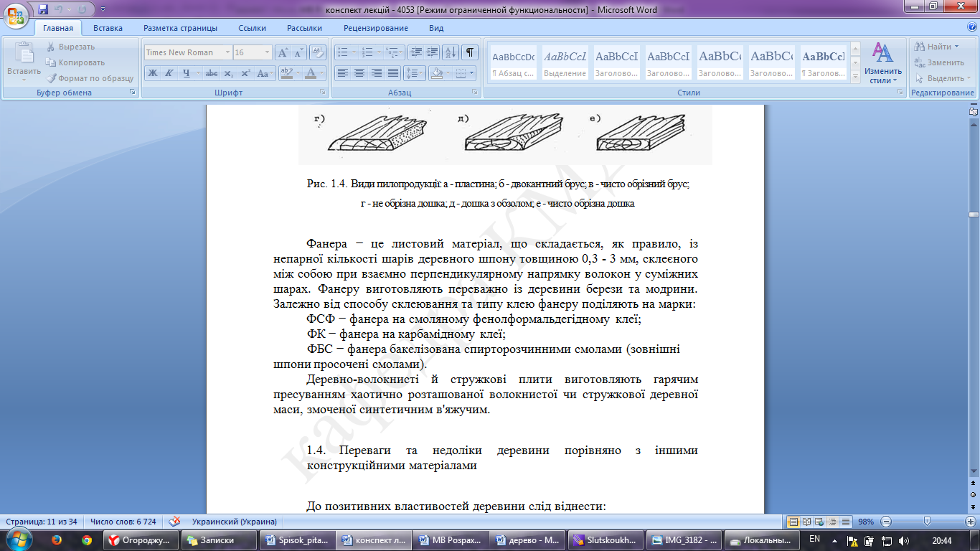Screen dimensions: 980x551
Task: Open the Times New Roman font dropdown
Action: 227,52
